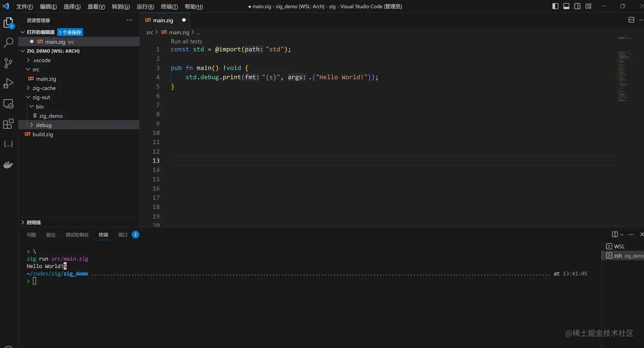Open the Edit menu
Viewport: 644px width, 348px height.
click(48, 6)
